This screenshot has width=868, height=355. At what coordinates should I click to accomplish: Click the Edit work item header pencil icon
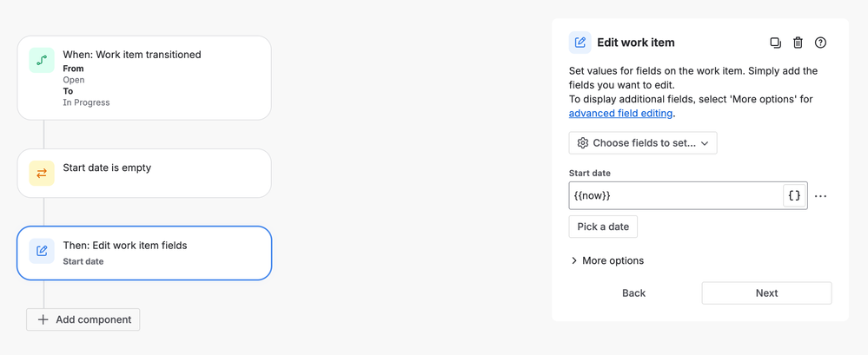coord(580,43)
